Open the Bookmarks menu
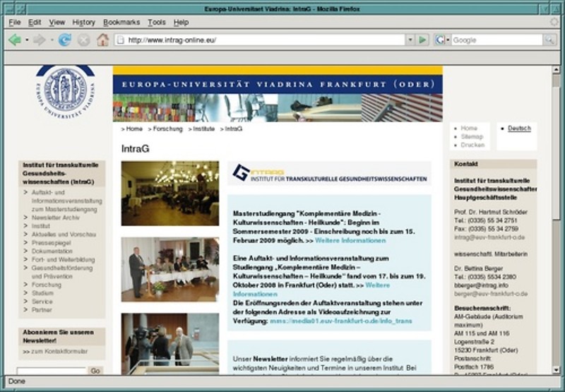Viewport: 565px width, 392px height. (x=121, y=23)
